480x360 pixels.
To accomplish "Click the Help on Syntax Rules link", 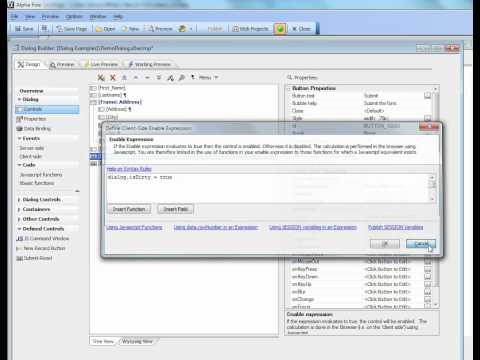I will [129, 169].
